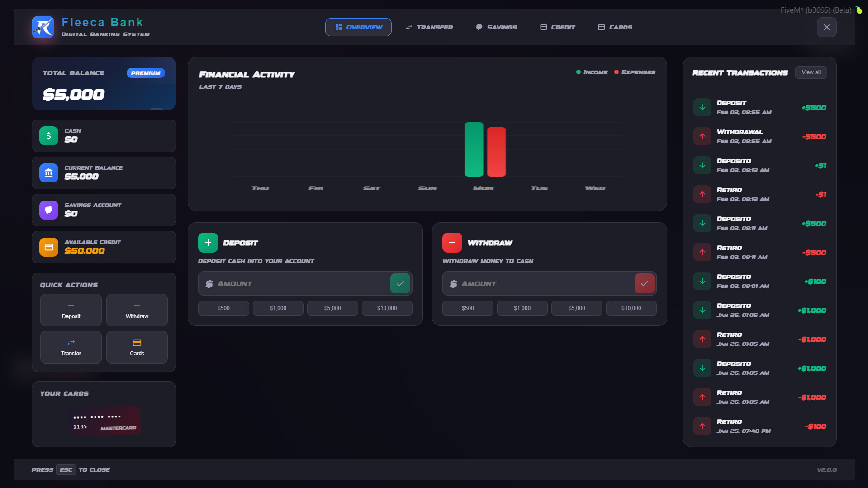This screenshot has width=868, height=488.
Task: Click the purple savings piggy icon
Action: point(49,210)
